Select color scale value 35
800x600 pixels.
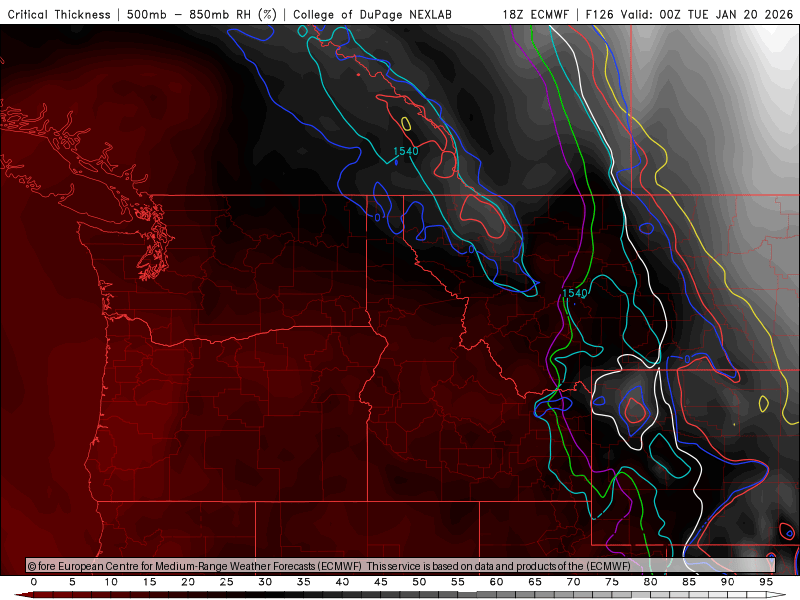coord(304,582)
